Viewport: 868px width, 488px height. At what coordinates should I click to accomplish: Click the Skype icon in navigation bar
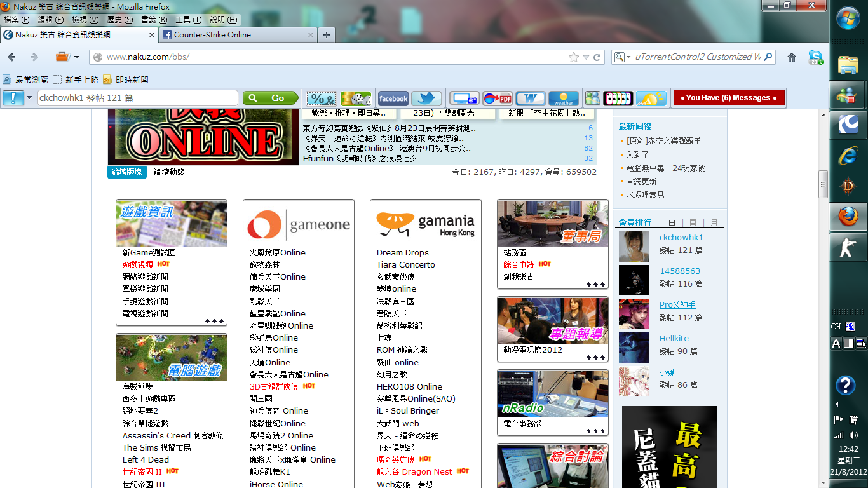816,57
